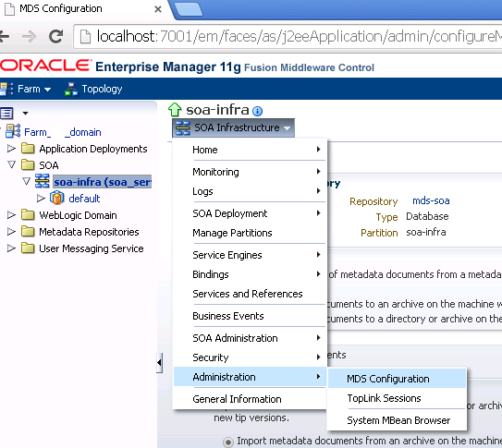Click the soa-infra information icon
Screen dimensions: 502x448
[x=257, y=111]
